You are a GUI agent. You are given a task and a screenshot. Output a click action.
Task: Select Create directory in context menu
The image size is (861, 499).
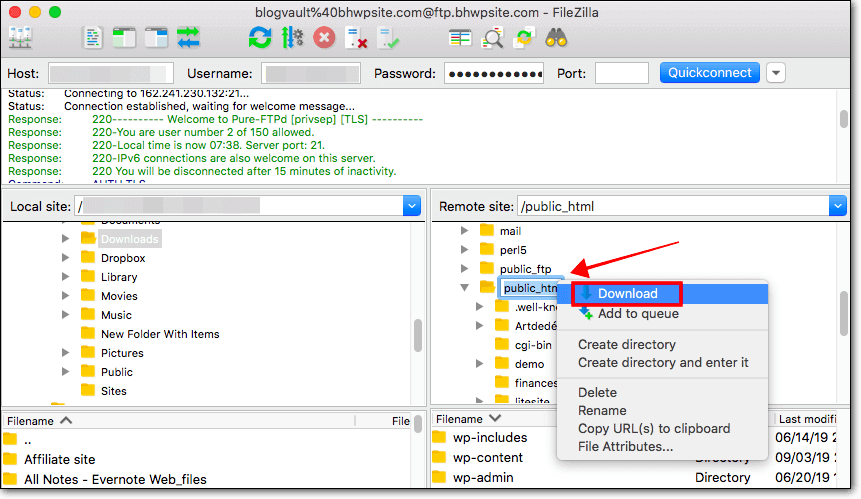click(662, 344)
